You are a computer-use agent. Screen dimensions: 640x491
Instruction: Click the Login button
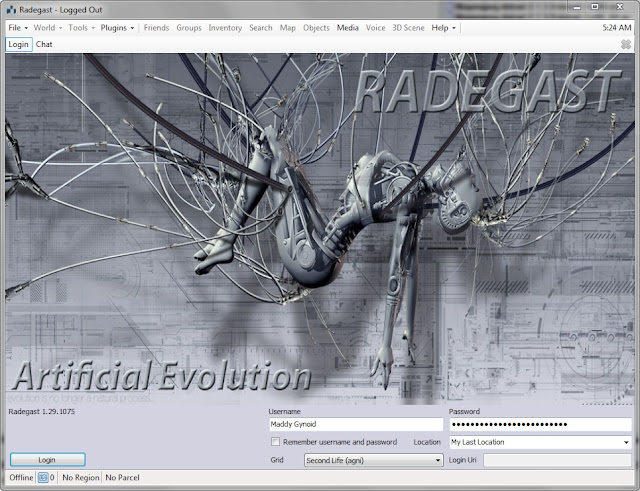[47, 460]
